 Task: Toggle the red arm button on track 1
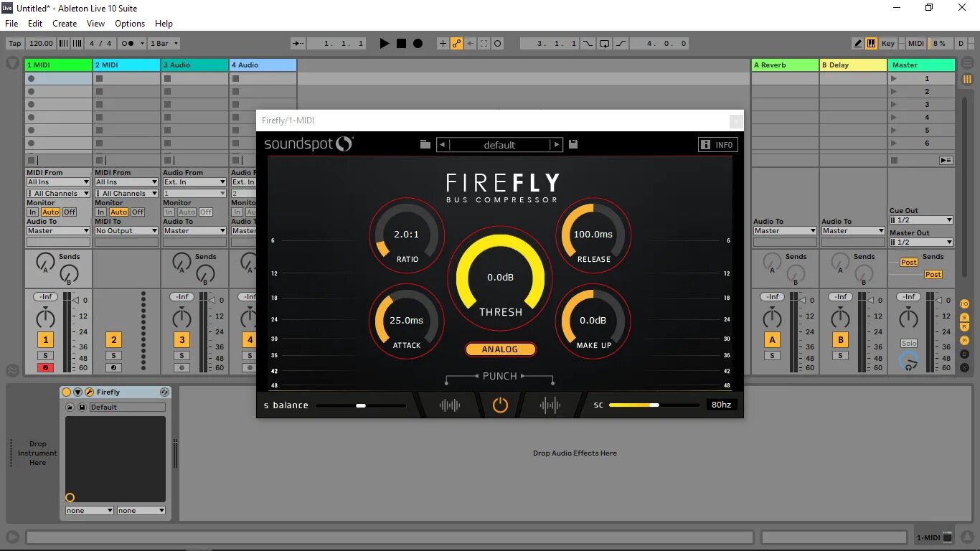point(46,368)
